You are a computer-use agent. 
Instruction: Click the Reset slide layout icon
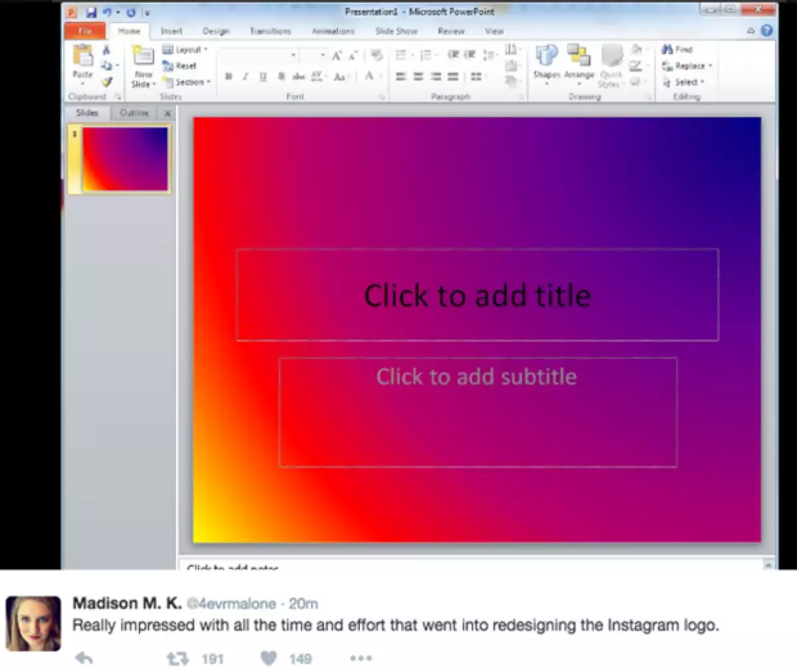(x=180, y=66)
